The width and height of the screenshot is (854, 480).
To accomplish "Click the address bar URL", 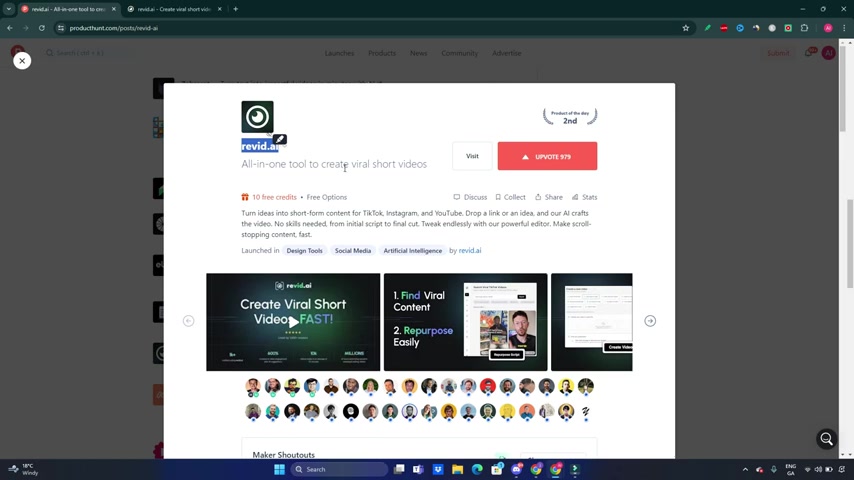I will point(114,28).
